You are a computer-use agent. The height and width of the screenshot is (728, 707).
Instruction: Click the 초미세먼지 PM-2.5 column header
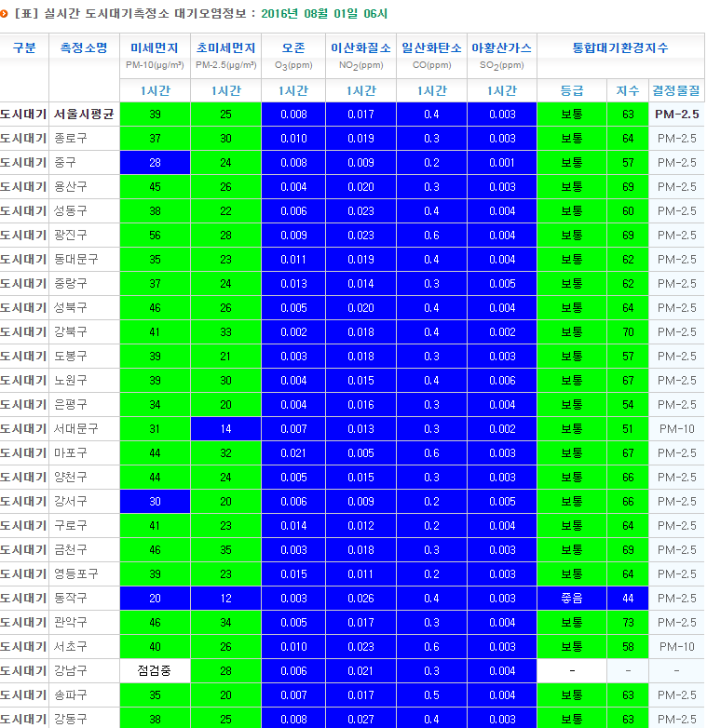225,56
